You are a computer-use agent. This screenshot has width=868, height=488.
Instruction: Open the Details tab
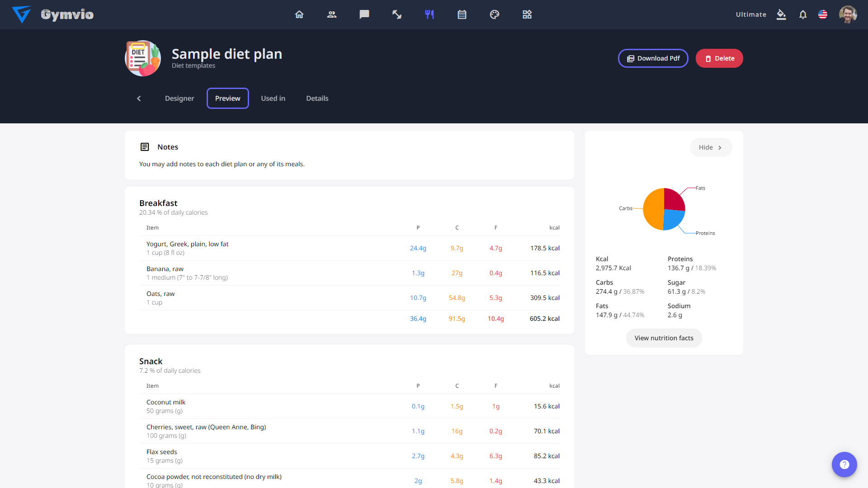click(x=317, y=99)
